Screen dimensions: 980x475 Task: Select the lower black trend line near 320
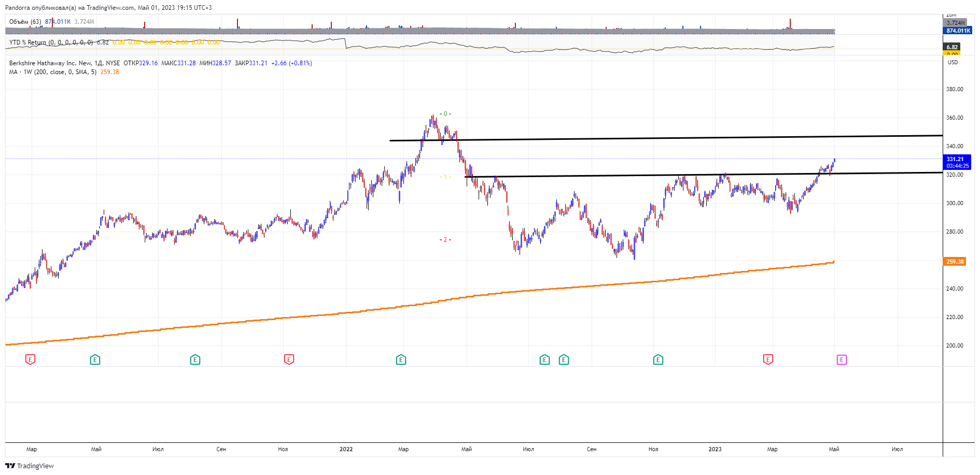(x=704, y=175)
